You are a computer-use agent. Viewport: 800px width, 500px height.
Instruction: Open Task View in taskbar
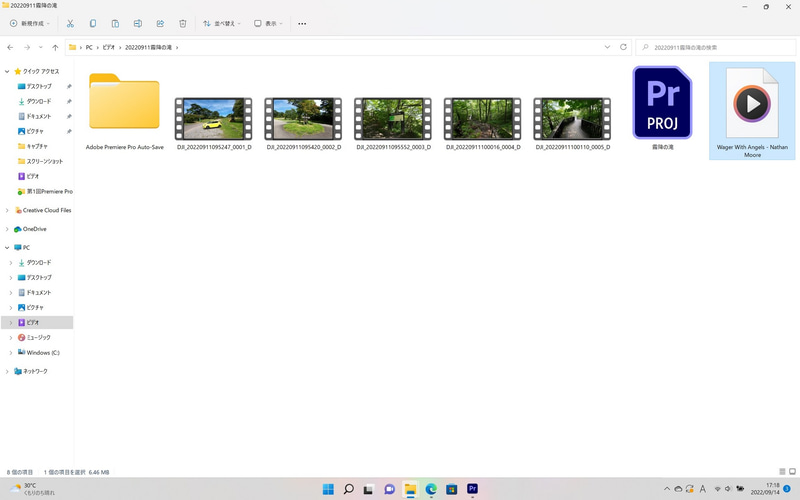pyautogui.click(x=369, y=489)
